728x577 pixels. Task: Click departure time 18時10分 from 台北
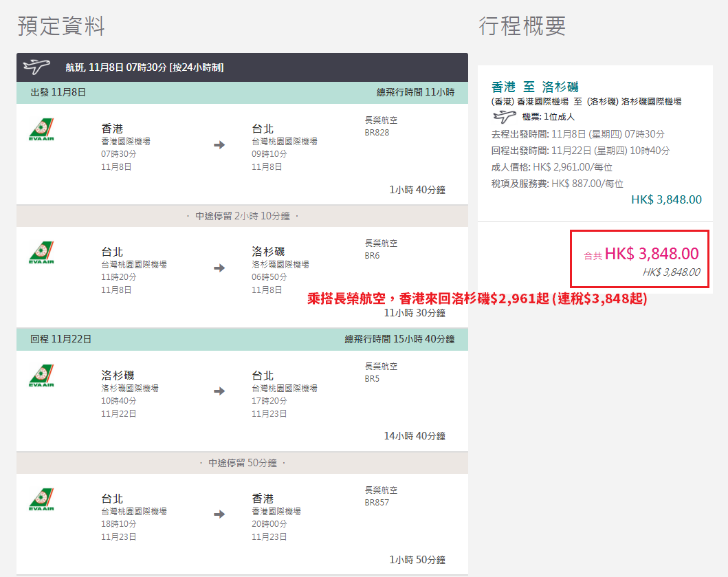coord(119,523)
